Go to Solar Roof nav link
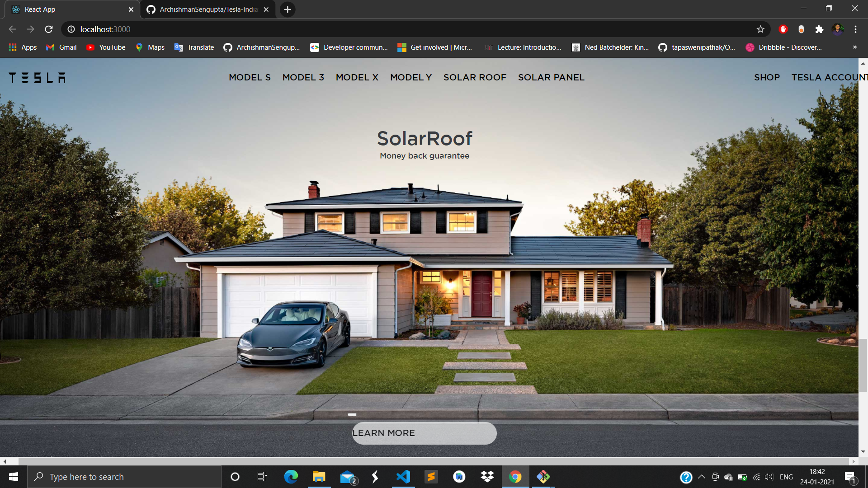The height and width of the screenshot is (488, 868). pos(475,78)
